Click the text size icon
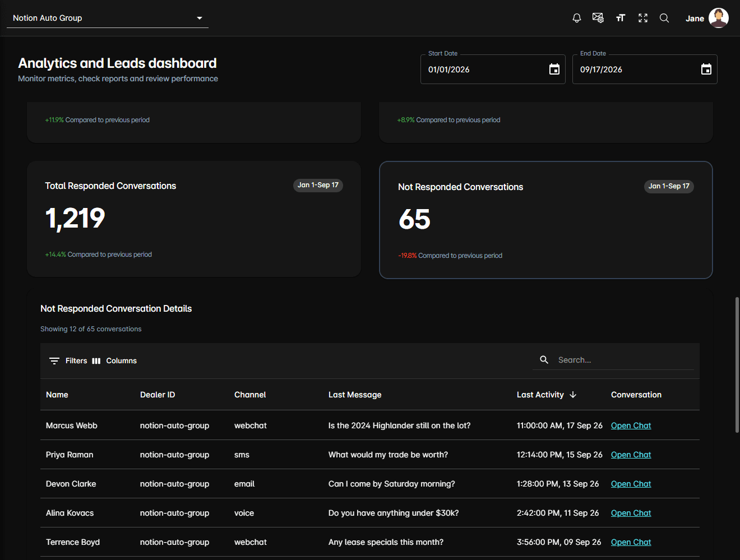The image size is (740, 560). click(621, 18)
